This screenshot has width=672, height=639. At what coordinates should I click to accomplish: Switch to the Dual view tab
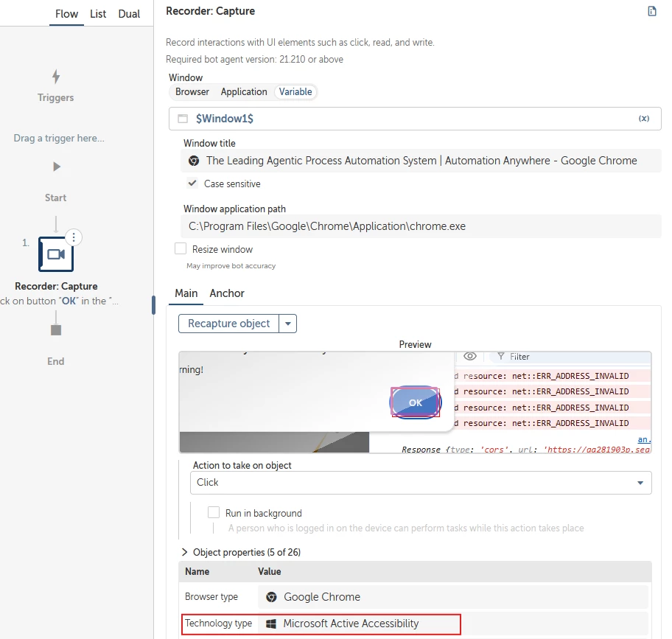pyautogui.click(x=129, y=14)
